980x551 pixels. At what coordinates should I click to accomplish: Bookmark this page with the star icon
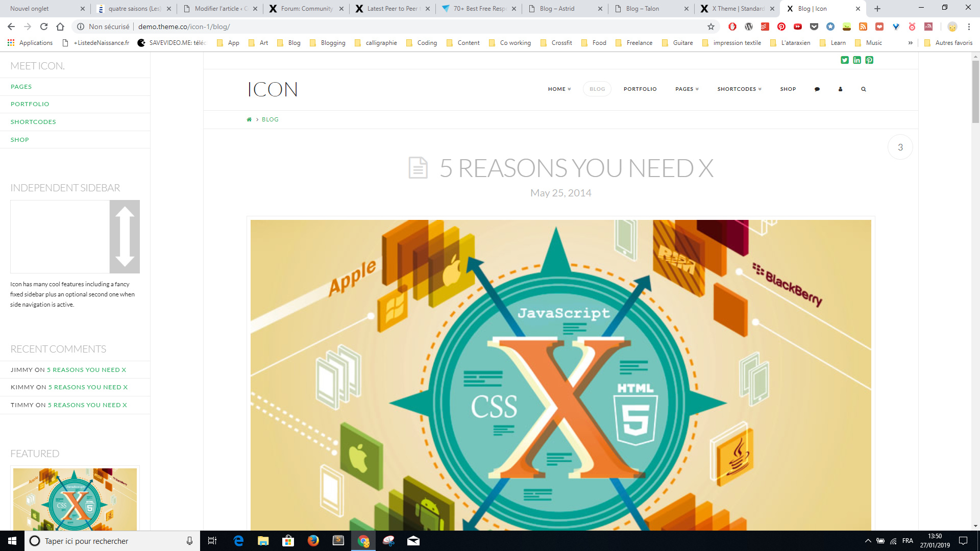[x=711, y=27]
